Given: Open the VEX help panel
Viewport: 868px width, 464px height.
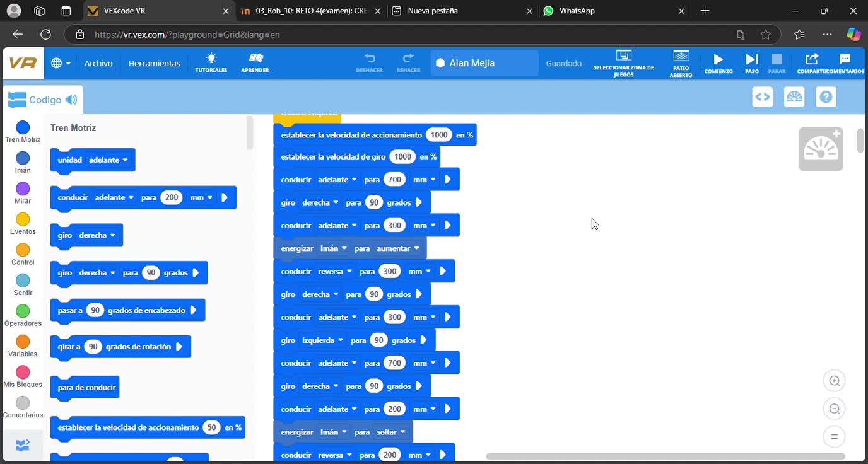Looking at the screenshot, I should 826,96.
